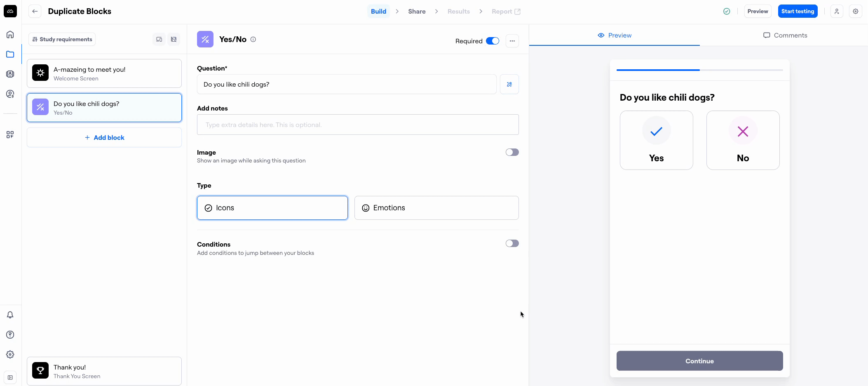The height and width of the screenshot is (386, 868).
Task: Click the help question mark icon
Action: tap(10, 335)
